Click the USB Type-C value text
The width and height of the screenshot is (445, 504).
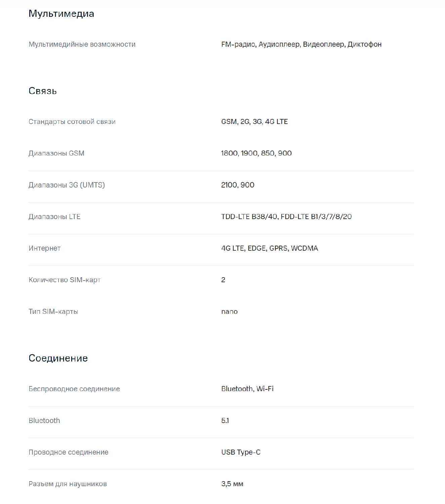click(241, 452)
